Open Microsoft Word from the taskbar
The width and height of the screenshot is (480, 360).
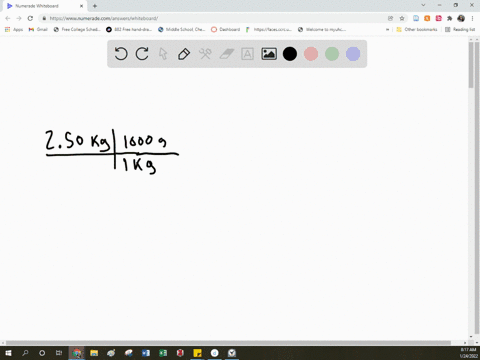pos(146,353)
